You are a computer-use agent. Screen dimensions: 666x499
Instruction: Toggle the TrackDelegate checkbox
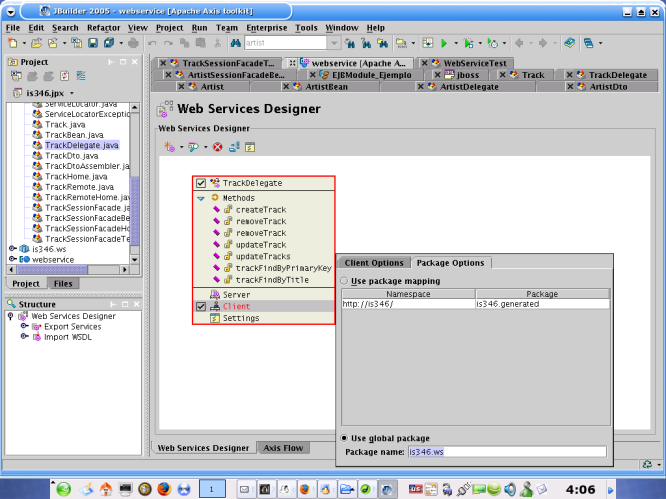[x=201, y=183]
